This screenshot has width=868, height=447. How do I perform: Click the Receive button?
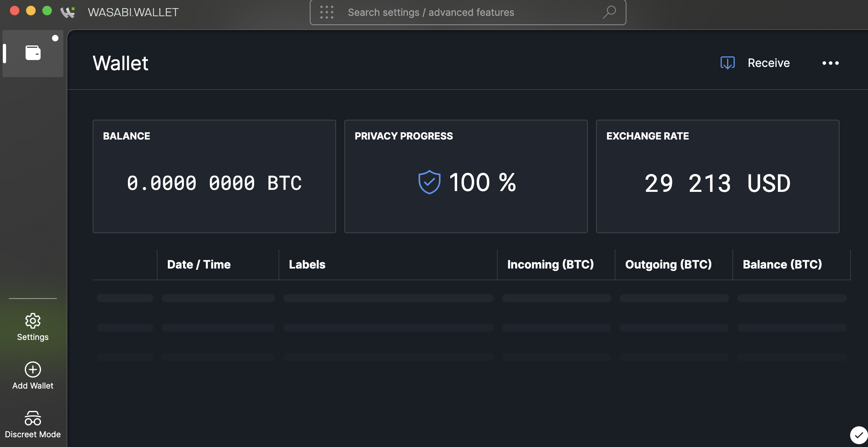[x=769, y=63]
